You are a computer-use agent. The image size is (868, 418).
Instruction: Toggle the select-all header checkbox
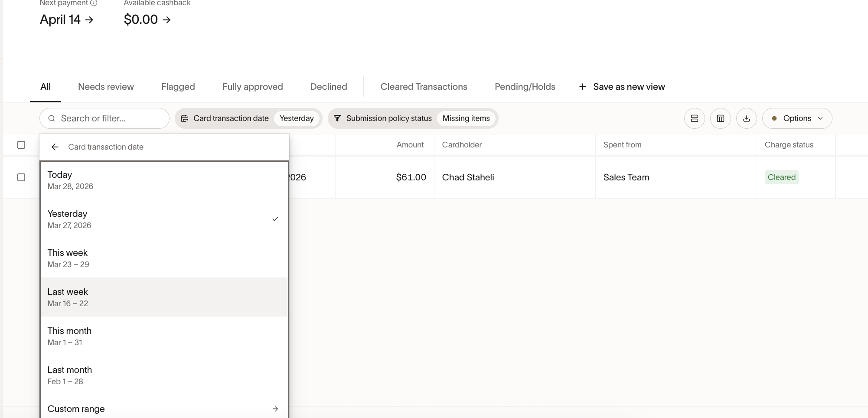coord(21,145)
